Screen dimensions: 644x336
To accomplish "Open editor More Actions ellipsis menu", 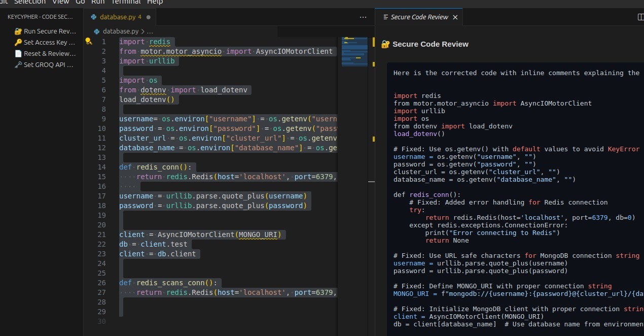I will 363,17.
